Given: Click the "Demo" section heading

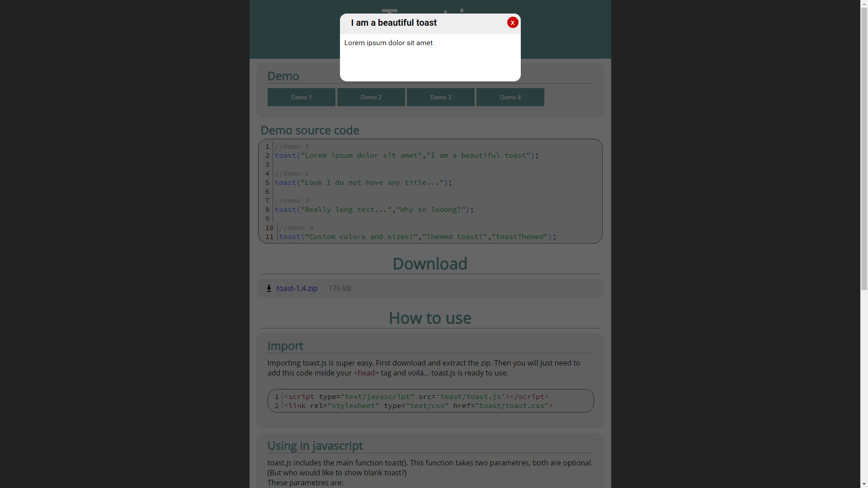Looking at the screenshot, I should [283, 76].
